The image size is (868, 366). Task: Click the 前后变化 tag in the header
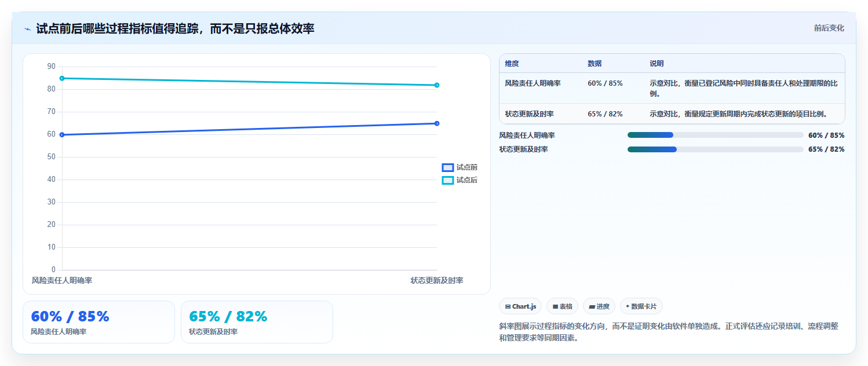[829, 28]
